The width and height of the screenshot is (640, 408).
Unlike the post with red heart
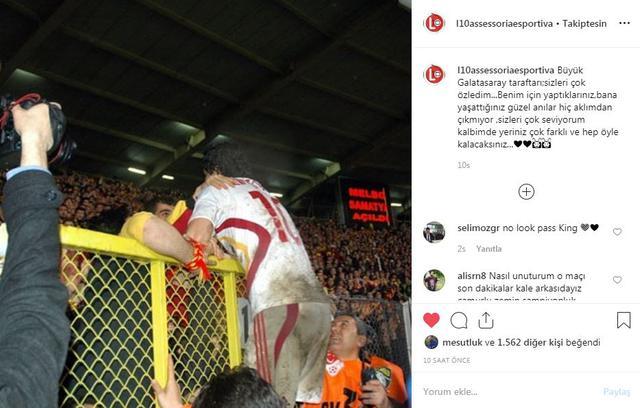pos(431,320)
